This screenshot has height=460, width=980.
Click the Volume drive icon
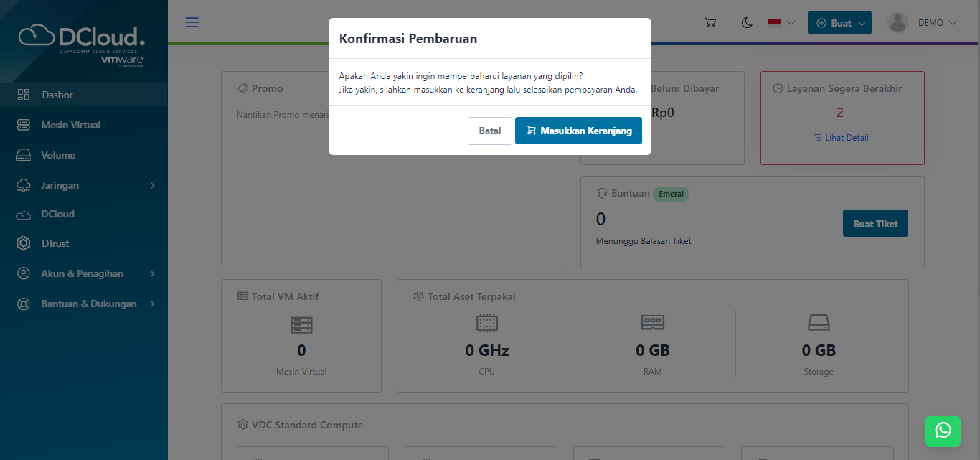[24, 155]
